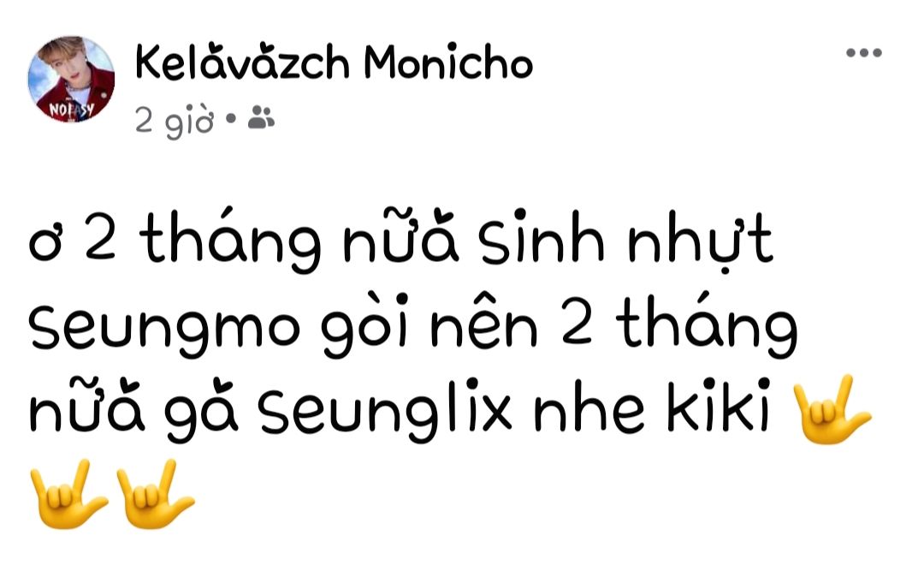Screen dimensions: 924x565
Task: Click the name Kelavazch in the header
Action: pos(241,62)
